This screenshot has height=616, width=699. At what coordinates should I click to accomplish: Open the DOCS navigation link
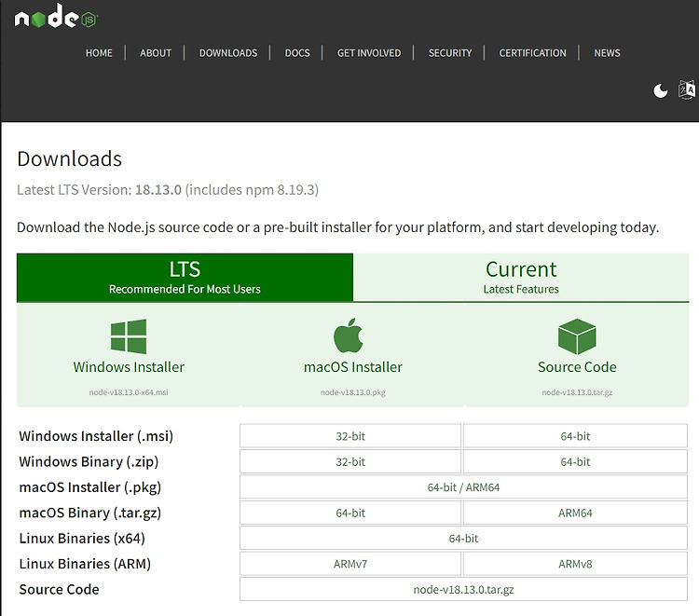297,53
